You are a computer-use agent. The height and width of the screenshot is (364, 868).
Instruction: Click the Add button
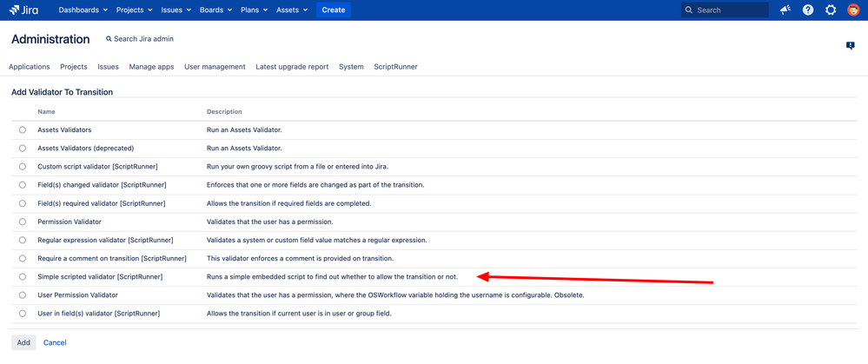tap(23, 342)
